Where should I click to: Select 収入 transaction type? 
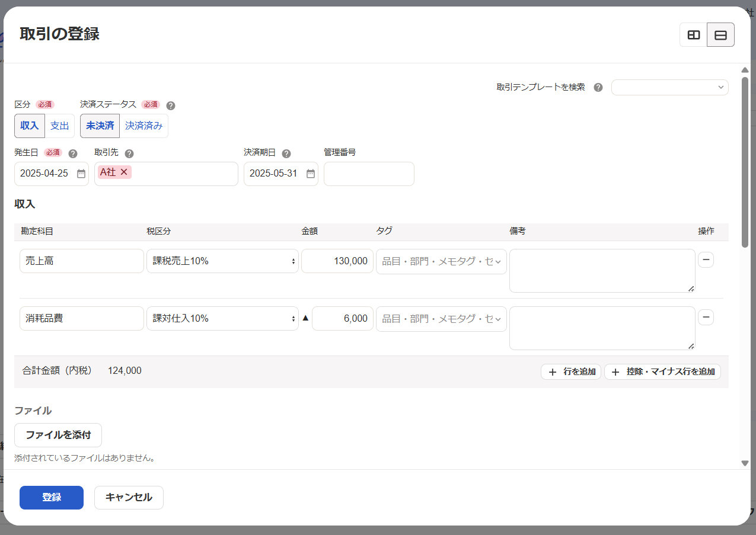point(30,126)
